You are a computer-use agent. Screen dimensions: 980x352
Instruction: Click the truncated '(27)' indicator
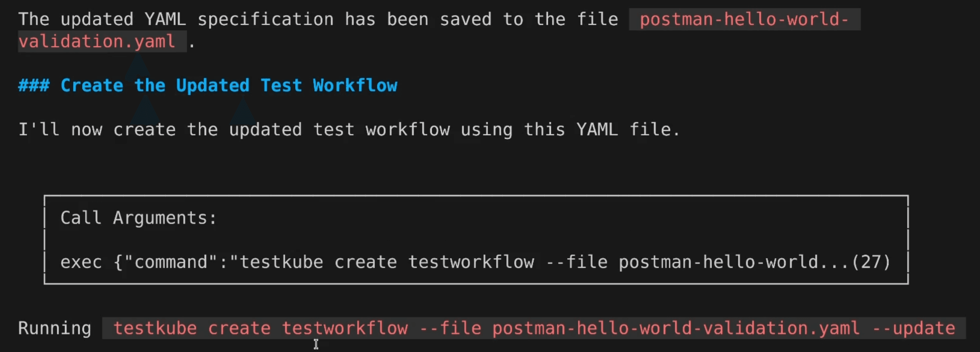(871, 262)
